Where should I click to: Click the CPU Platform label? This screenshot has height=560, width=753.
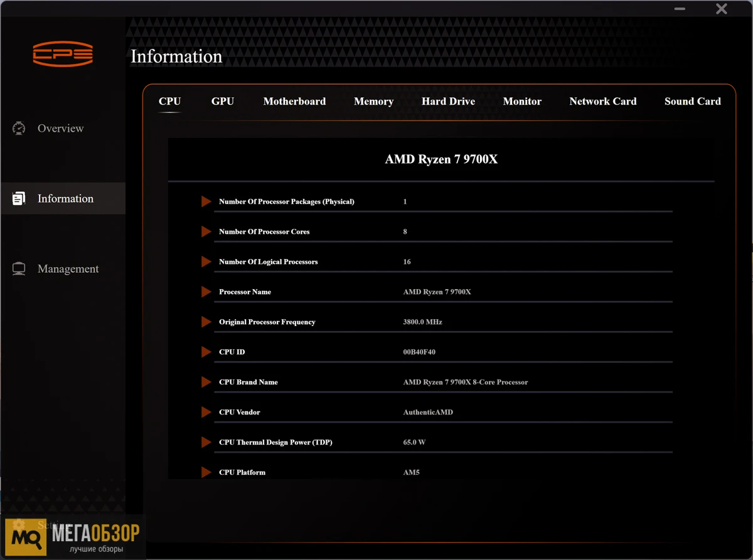coord(242,473)
